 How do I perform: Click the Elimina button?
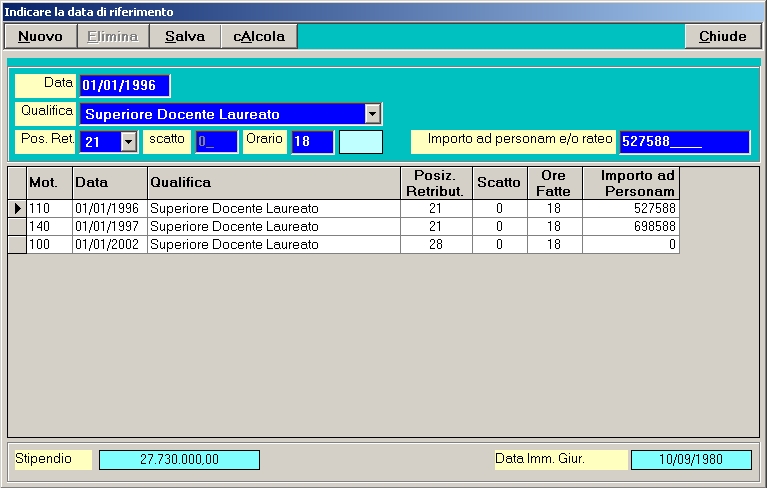pyautogui.click(x=113, y=37)
